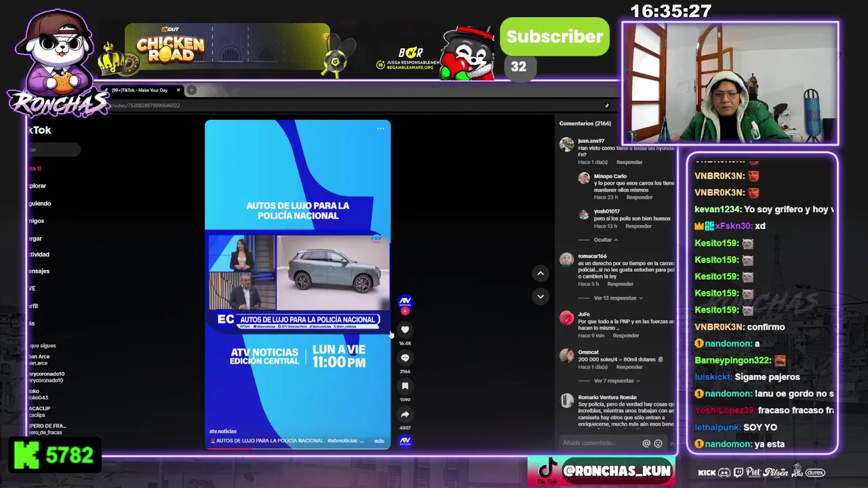Follow ATV Noticias with the red plus badge

pos(405,311)
